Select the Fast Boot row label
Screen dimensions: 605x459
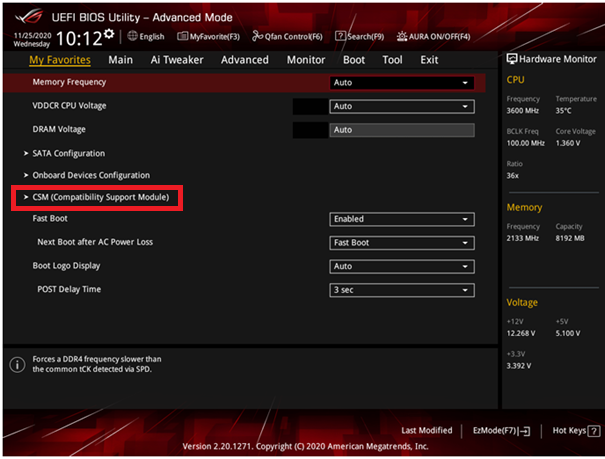point(50,218)
